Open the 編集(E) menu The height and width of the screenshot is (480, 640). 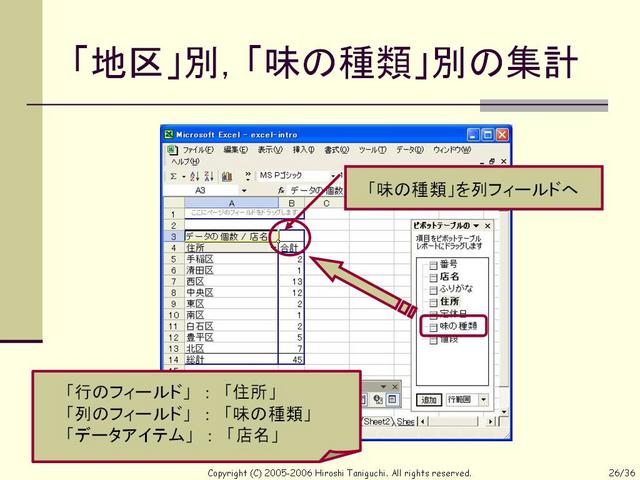(x=236, y=150)
